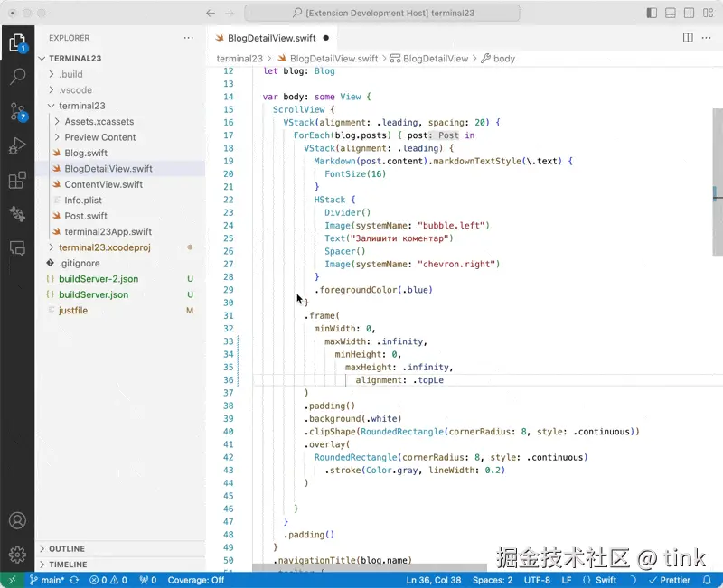Click the body breadcrumb item
Image resolution: width=723 pixels, height=588 pixels.
[498, 59]
